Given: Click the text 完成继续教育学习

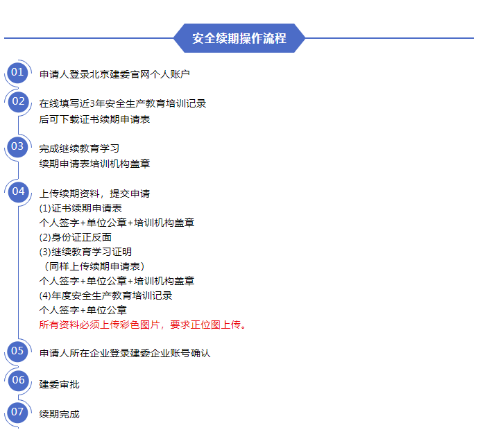Looking at the screenshot, I should (x=79, y=148).
